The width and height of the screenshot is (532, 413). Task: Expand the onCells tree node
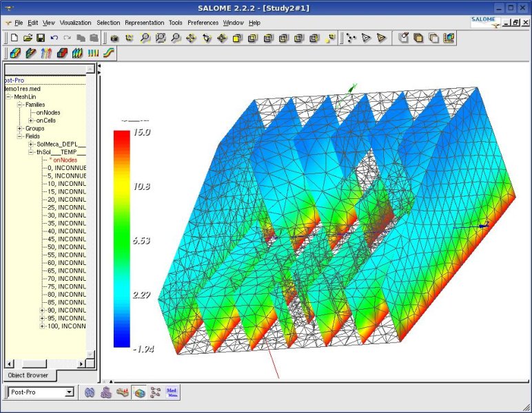click(31, 120)
